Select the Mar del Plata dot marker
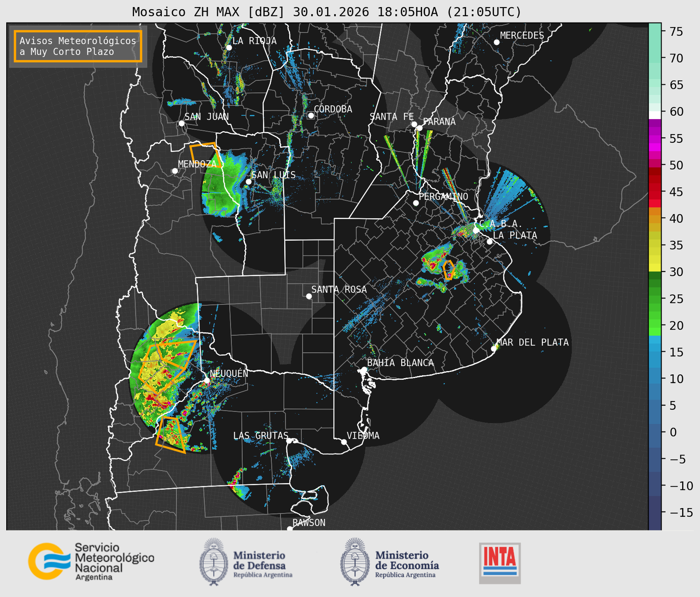Image resolution: width=700 pixels, height=597 pixels. tap(494, 349)
